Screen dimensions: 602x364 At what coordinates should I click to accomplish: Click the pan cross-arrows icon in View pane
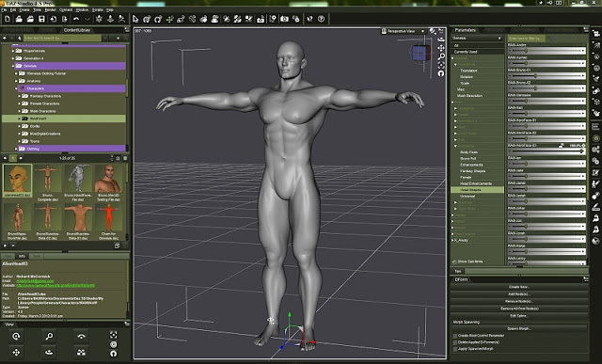pos(16,352)
